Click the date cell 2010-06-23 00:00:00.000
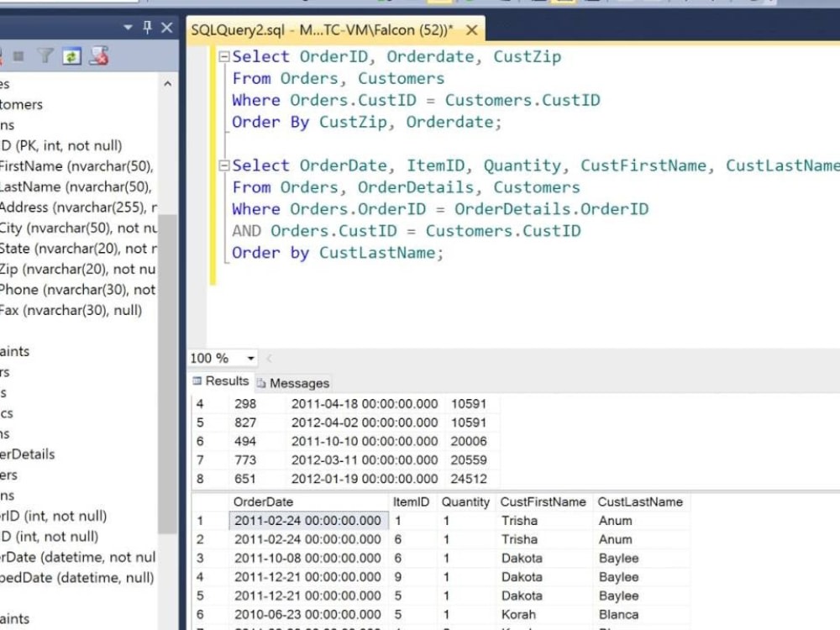Image resolution: width=840 pixels, height=630 pixels. [x=308, y=615]
